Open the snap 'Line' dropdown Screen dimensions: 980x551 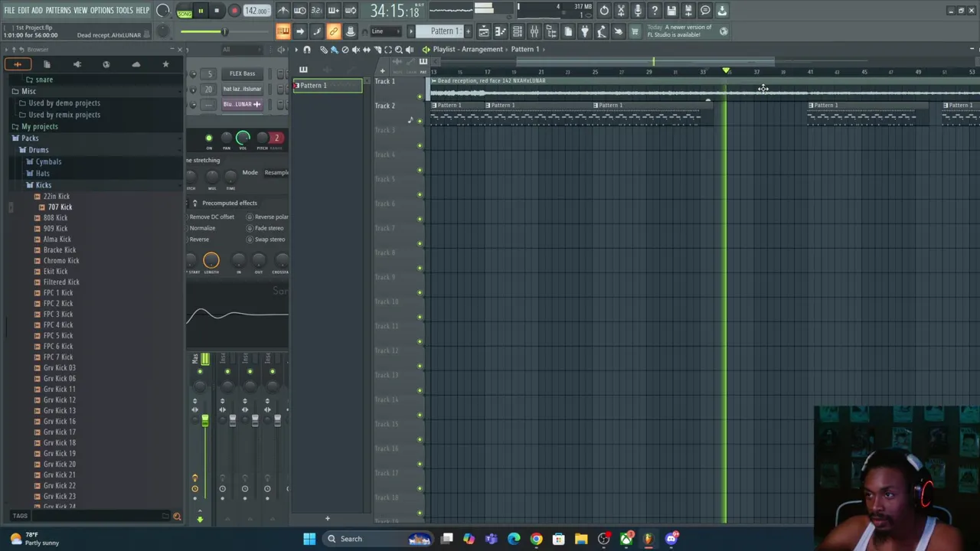point(387,31)
